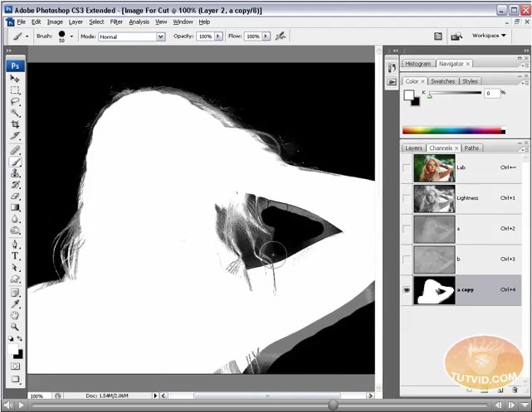Viewport: 532px width, 412px height.
Task: Select the Move tool
Action: (x=15, y=79)
